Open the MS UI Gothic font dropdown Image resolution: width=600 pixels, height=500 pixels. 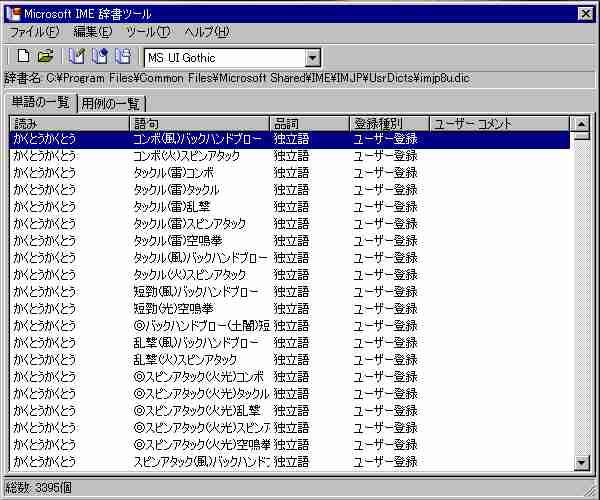[312, 58]
